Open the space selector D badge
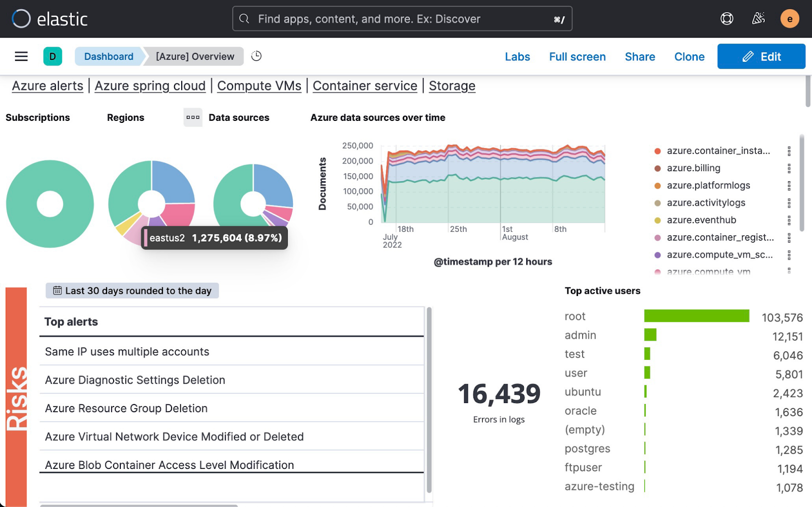Image resolution: width=812 pixels, height=507 pixels. [x=53, y=56]
